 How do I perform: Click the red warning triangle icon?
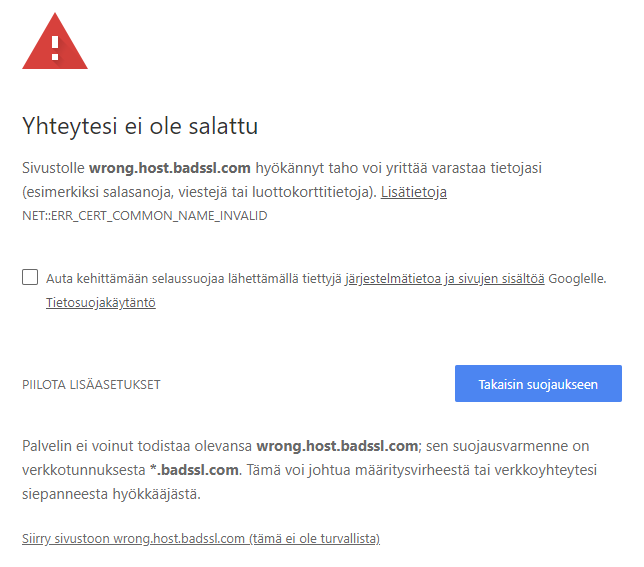(55, 42)
